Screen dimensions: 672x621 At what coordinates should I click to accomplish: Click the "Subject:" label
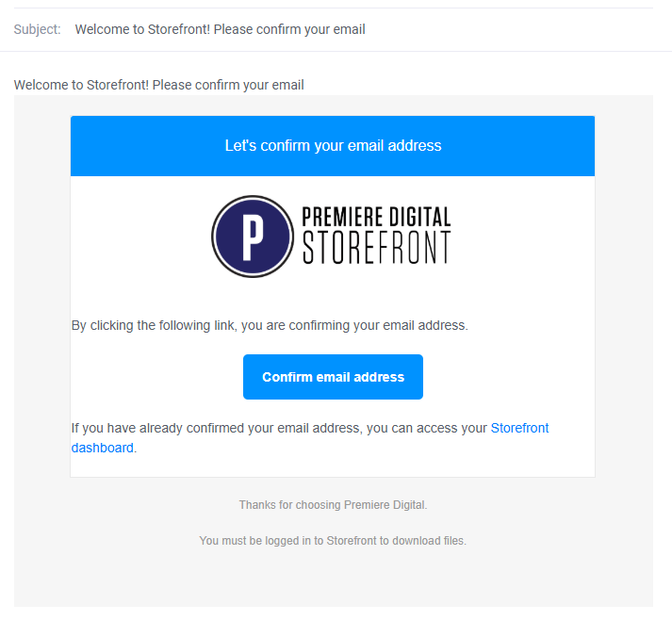point(38,29)
